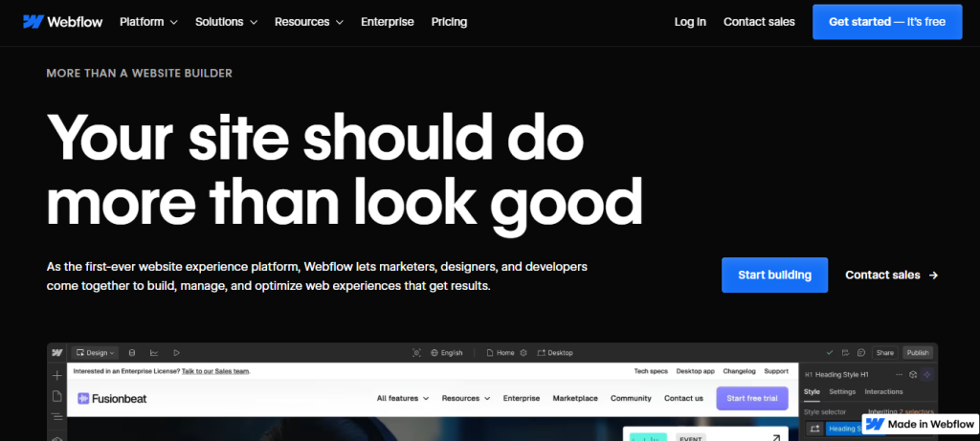
Task: Click the Heading Style H1 label
Action: [x=842, y=375]
